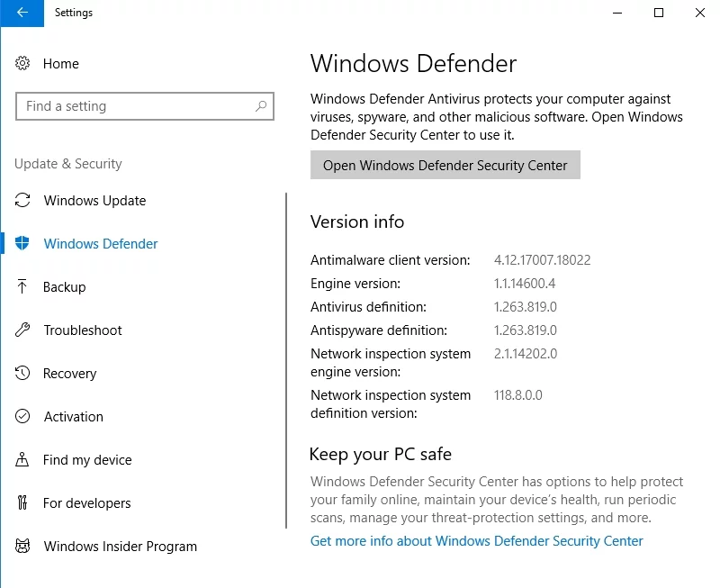Viewport: 720px width, 588px height.
Task: Click the Antimalware client version number
Action: [x=542, y=260]
